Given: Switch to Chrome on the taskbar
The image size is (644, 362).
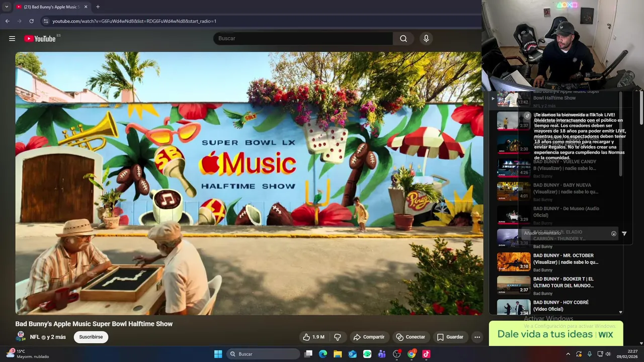Looking at the screenshot, I should 412,354.
